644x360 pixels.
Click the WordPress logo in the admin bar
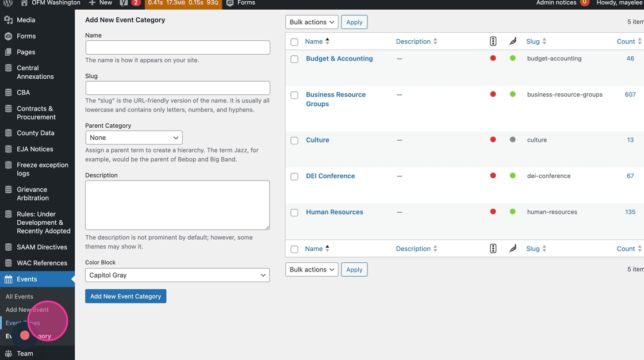8,3
